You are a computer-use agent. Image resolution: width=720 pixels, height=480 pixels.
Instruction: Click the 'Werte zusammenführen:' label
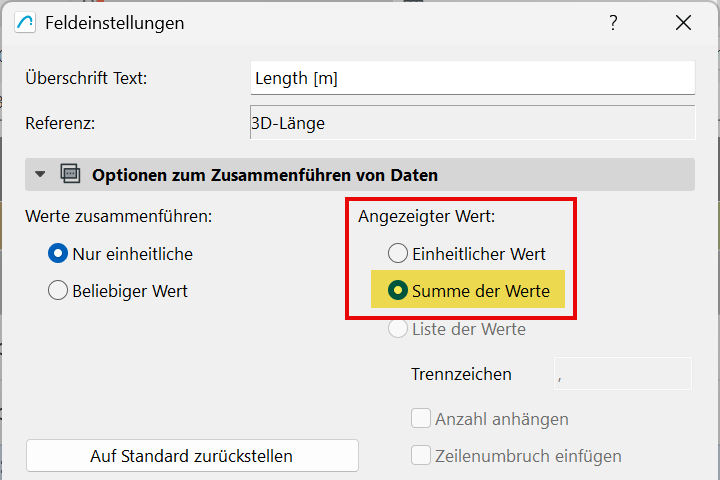pyautogui.click(x=119, y=215)
